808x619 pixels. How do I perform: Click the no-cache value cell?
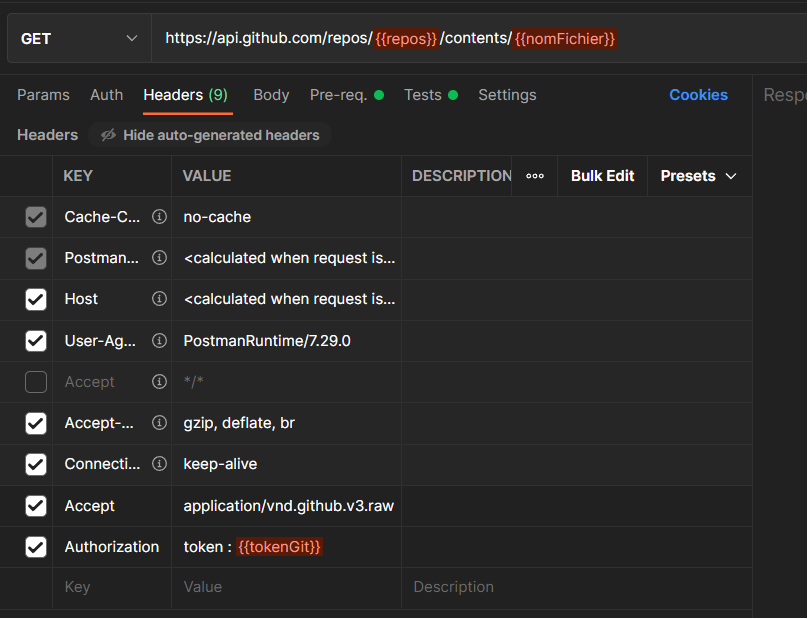pos(287,217)
